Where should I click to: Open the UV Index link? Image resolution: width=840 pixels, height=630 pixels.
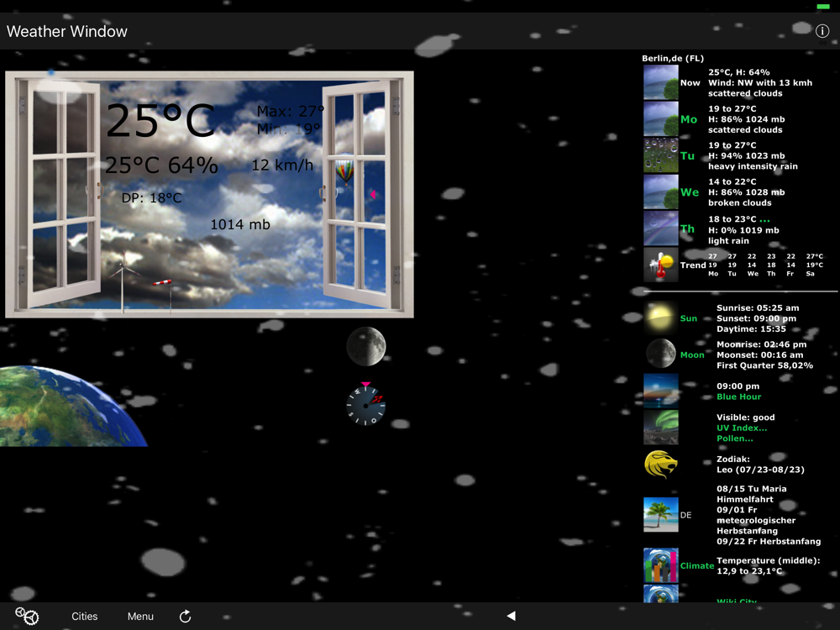pos(742,428)
